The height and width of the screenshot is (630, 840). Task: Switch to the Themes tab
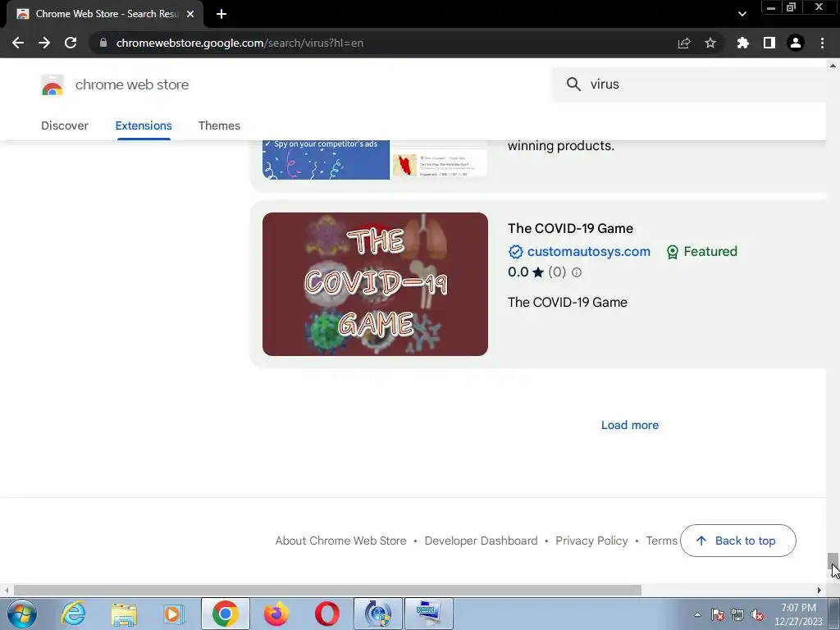tap(219, 126)
